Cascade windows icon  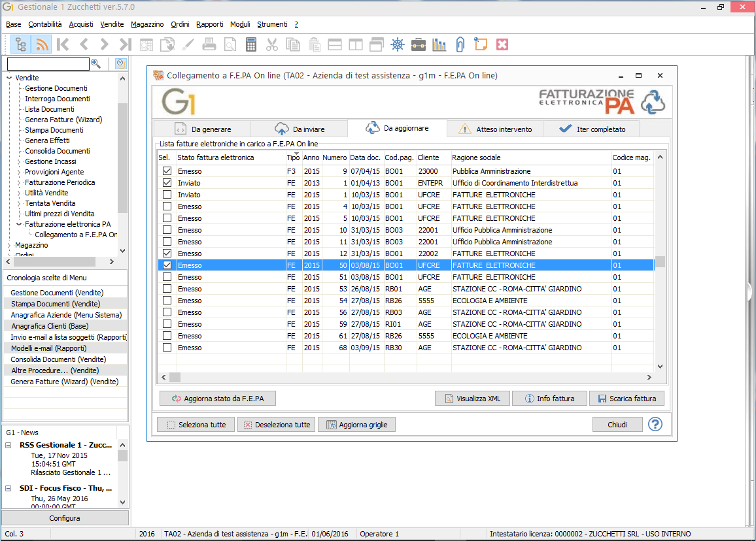[x=377, y=45]
